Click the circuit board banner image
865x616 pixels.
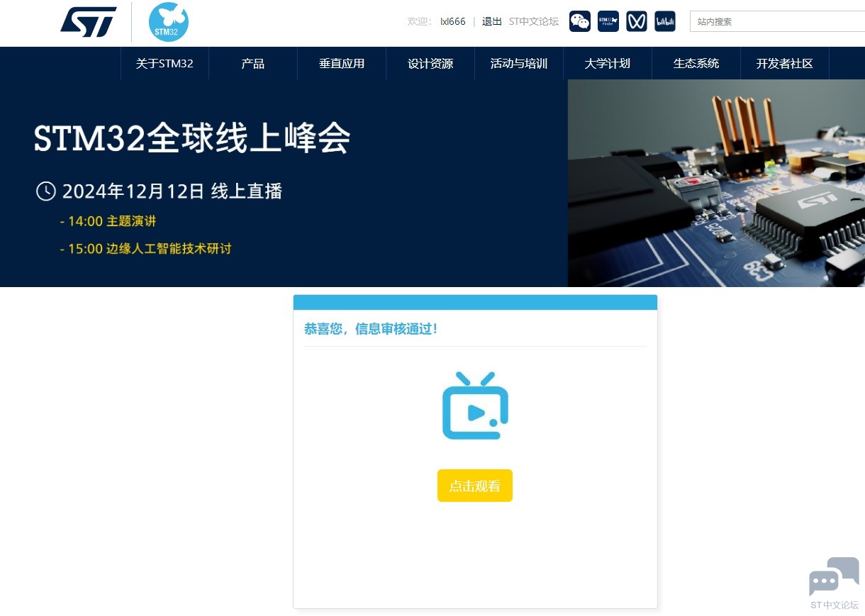click(x=716, y=183)
